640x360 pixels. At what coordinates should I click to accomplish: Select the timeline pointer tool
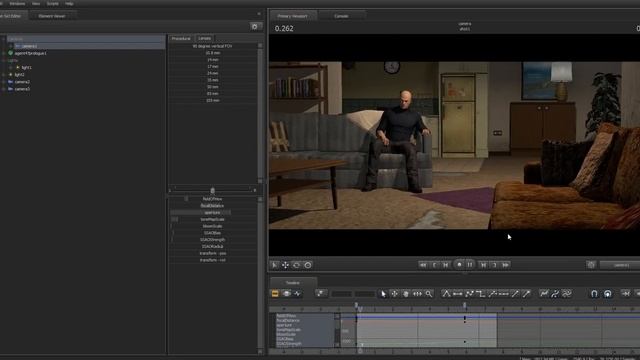click(383, 294)
